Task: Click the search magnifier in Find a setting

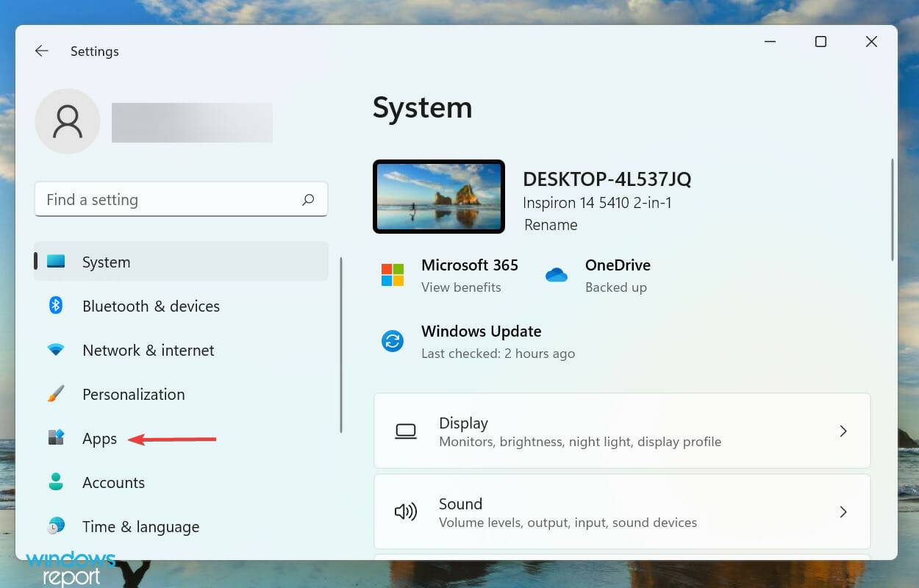Action: coord(308,199)
